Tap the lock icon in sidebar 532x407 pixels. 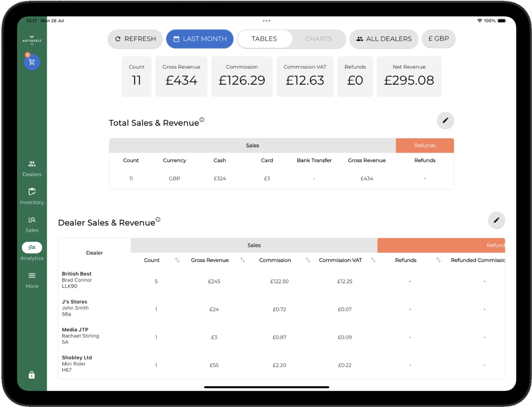click(x=32, y=375)
